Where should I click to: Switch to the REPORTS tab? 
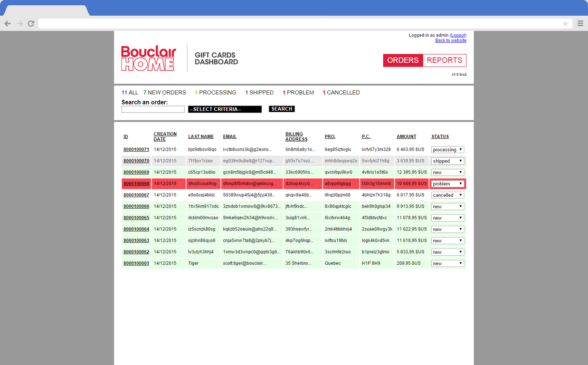click(445, 60)
